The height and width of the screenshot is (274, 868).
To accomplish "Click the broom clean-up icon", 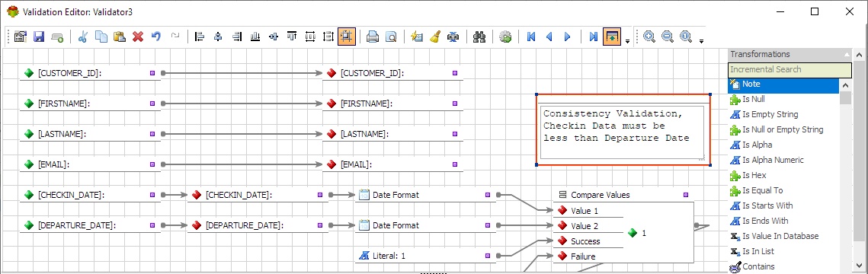I will click(435, 37).
